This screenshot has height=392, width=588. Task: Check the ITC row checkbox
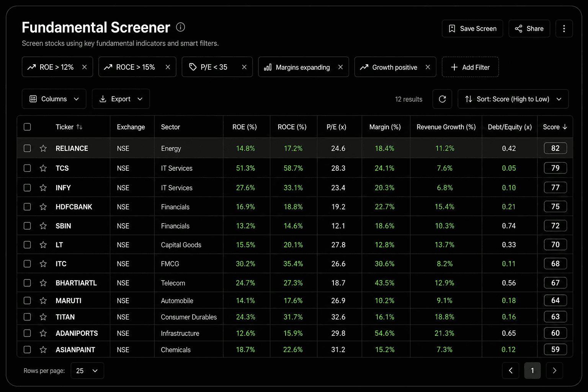(x=27, y=264)
